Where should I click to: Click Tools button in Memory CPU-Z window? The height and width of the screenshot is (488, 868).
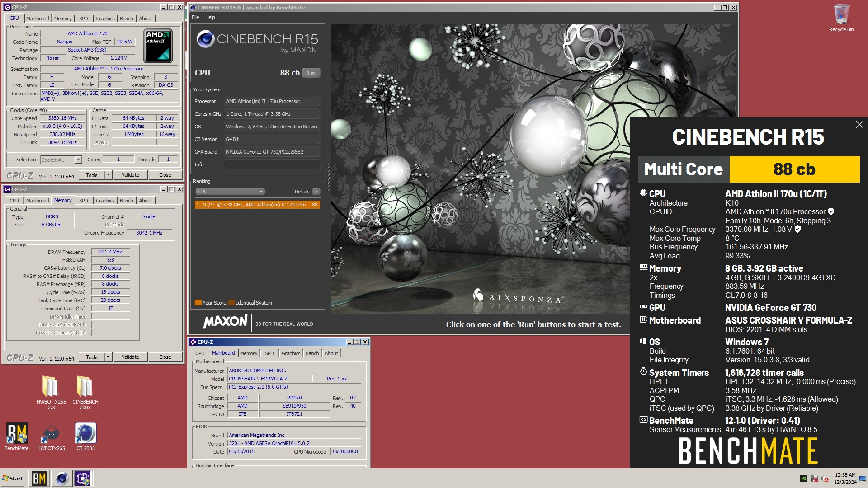[92, 357]
